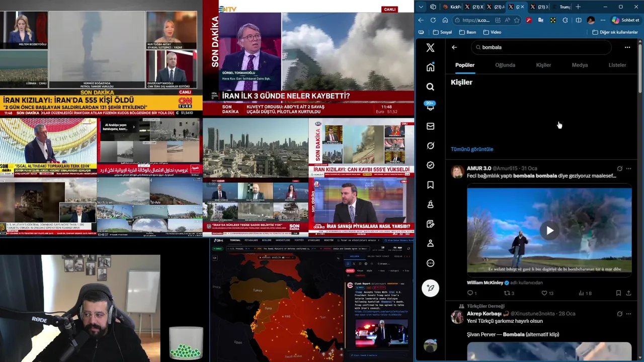Open Akrep Korbaşı profile avatar
The width and height of the screenshot is (644, 362).
(457, 317)
